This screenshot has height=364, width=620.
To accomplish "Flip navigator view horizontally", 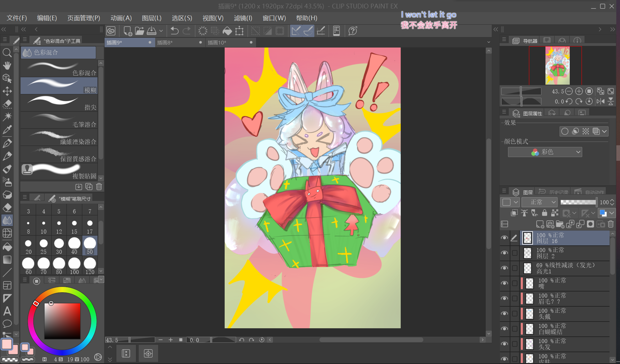I will (x=600, y=101).
